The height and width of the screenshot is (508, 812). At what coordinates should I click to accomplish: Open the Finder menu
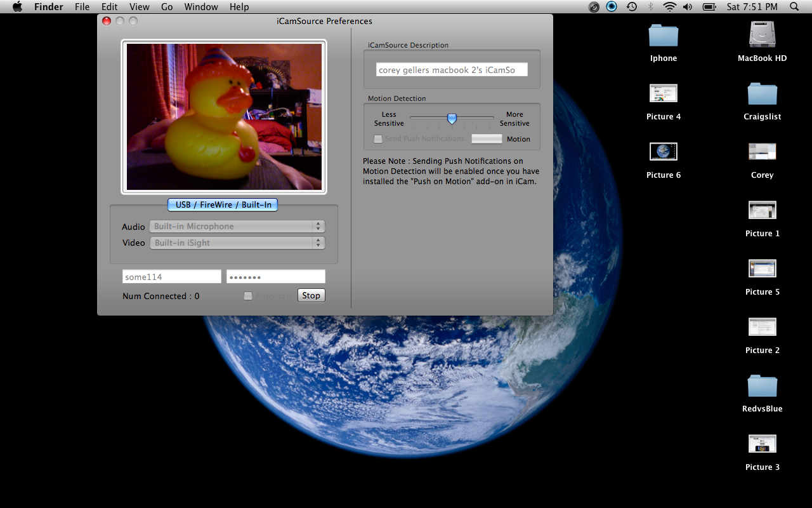pyautogui.click(x=48, y=7)
